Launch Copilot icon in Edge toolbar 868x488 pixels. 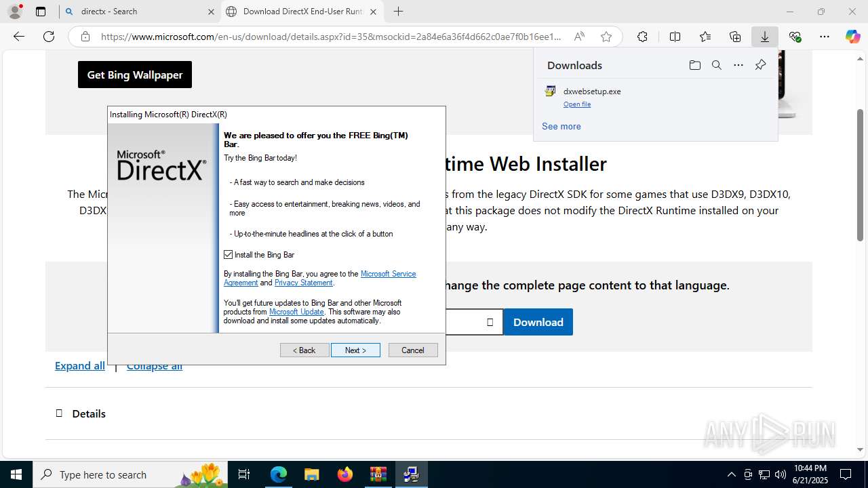853,37
